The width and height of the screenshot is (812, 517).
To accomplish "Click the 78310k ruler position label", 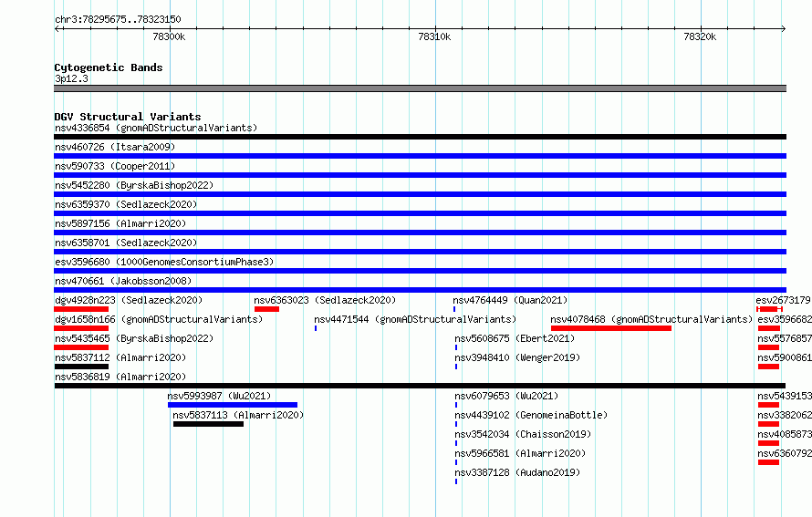I will coord(434,36).
